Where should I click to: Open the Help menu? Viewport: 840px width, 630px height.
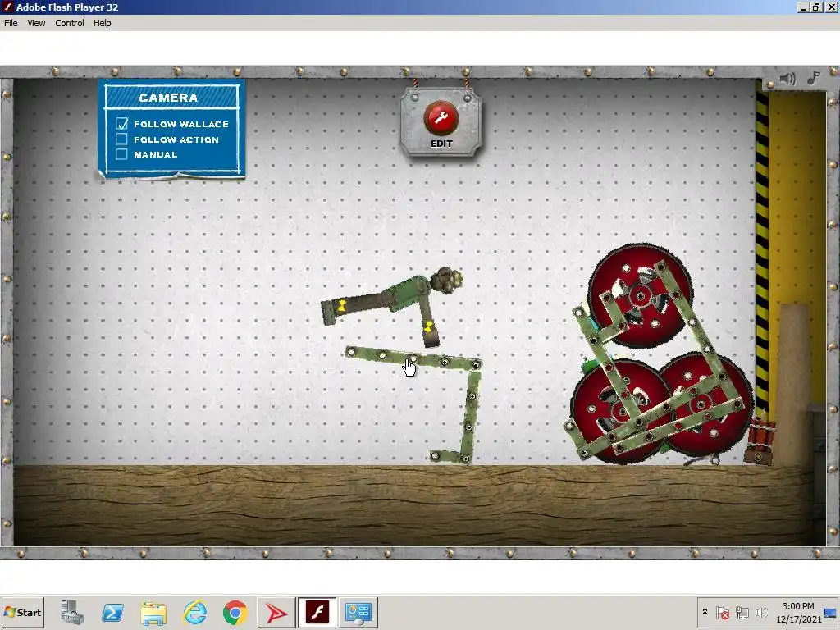pos(103,23)
